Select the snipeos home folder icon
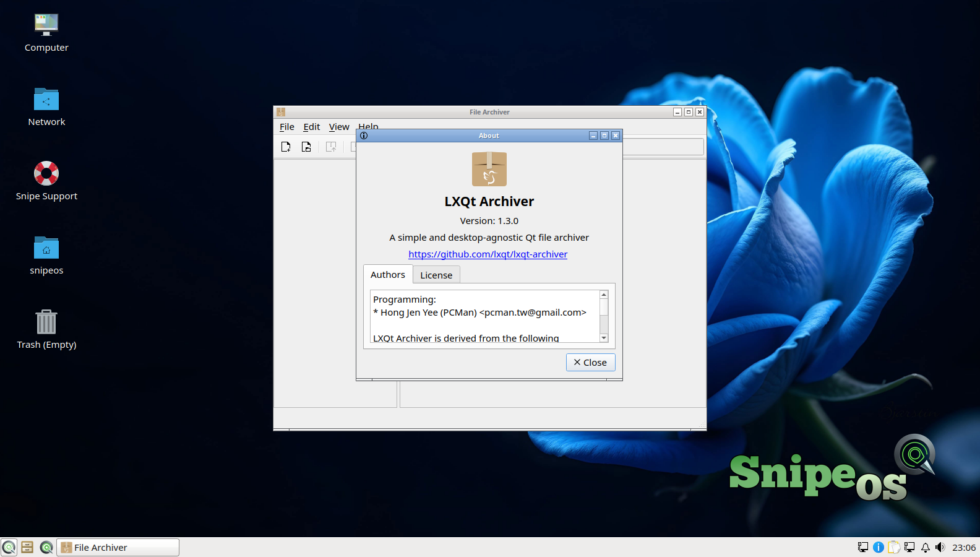This screenshot has height=557, width=980. click(x=46, y=256)
